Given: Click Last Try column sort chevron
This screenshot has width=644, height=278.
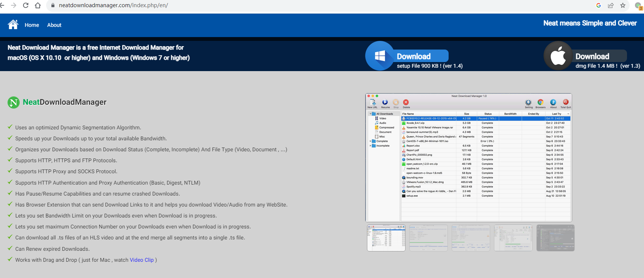Looking at the screenshot, I should pyautogui.click(x=568, y=114).
